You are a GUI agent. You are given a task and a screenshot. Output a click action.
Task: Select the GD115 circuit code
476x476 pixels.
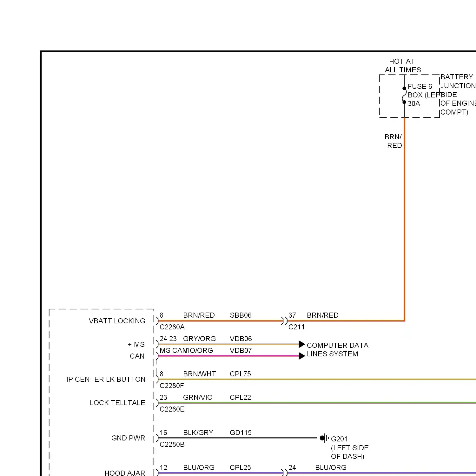point(241,433)
